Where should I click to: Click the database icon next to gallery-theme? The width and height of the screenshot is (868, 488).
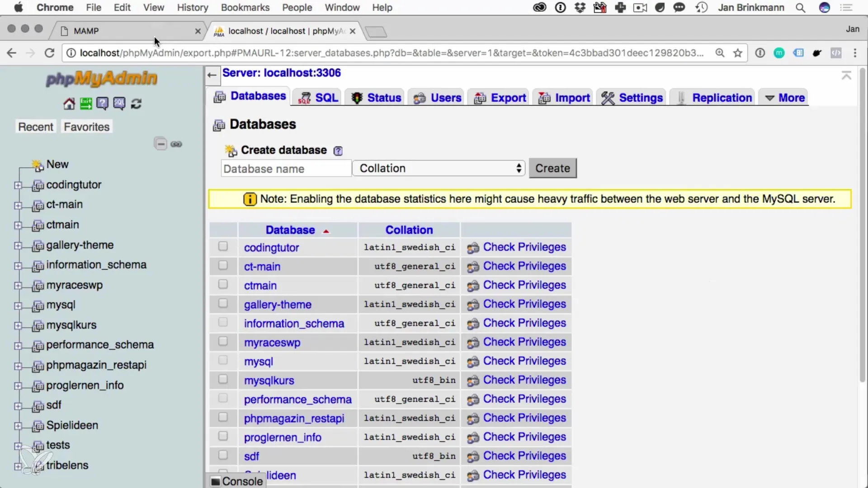coord(38,246)
